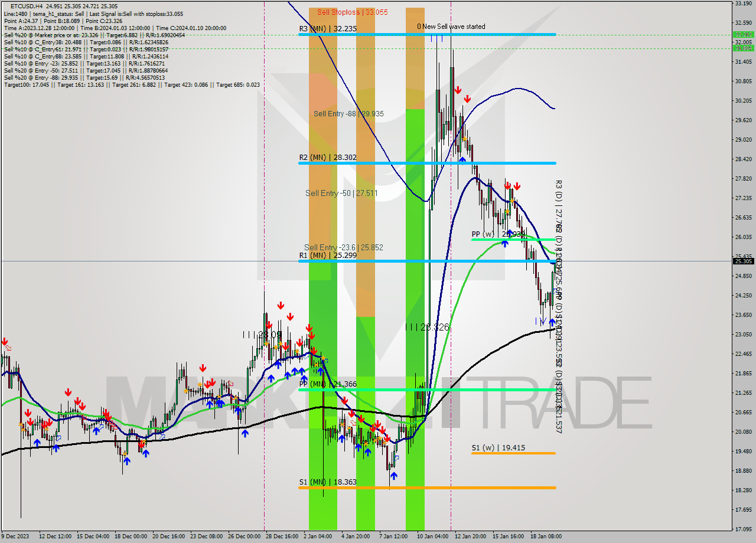Screen dimensions: 756x543
Task: Click the 17.095 price axis label
Action: point(743,529)
